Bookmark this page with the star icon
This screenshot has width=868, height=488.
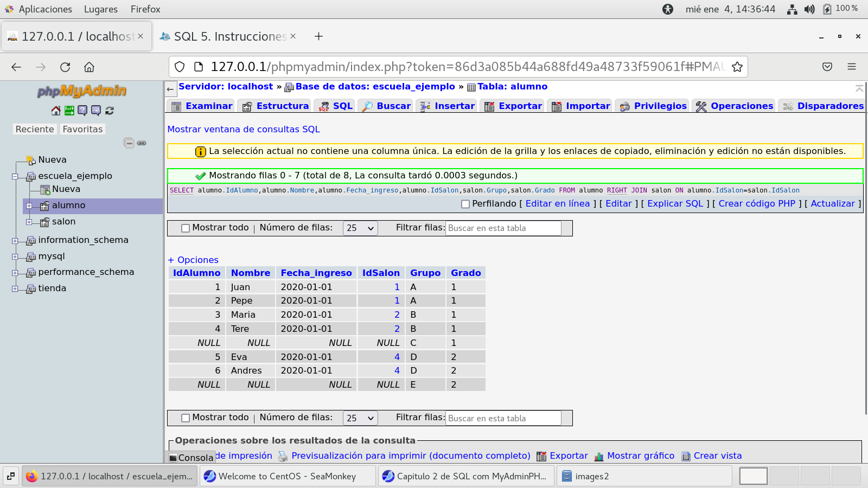coord(737,67)
